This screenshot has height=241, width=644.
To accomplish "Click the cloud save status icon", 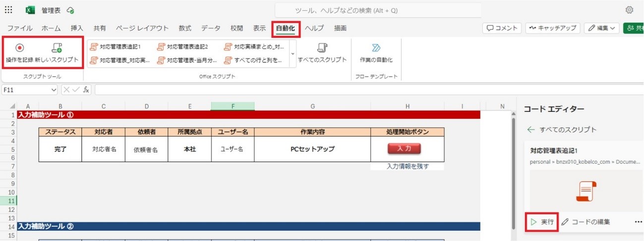I will (x=70, y=10).
